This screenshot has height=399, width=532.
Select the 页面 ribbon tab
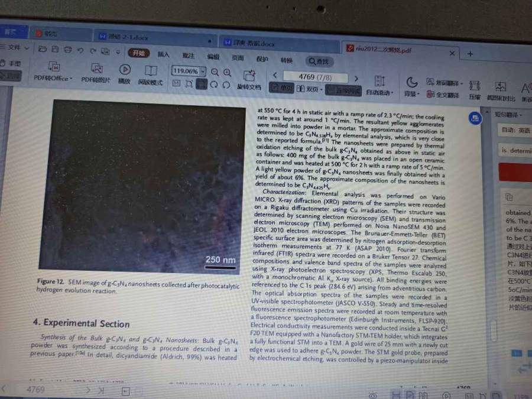tap(238, 58)
